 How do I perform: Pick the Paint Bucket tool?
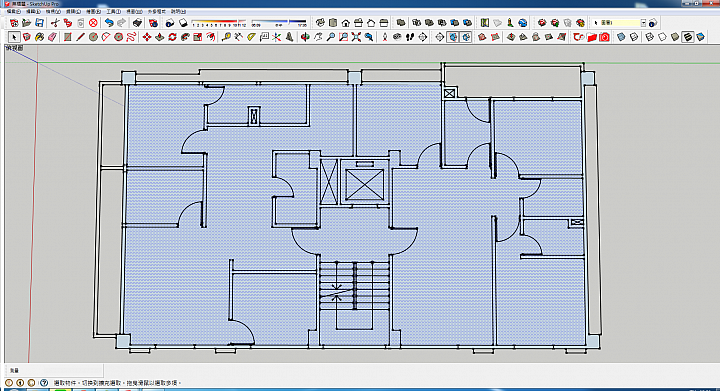pyautogui.click(x=39, y=37)
